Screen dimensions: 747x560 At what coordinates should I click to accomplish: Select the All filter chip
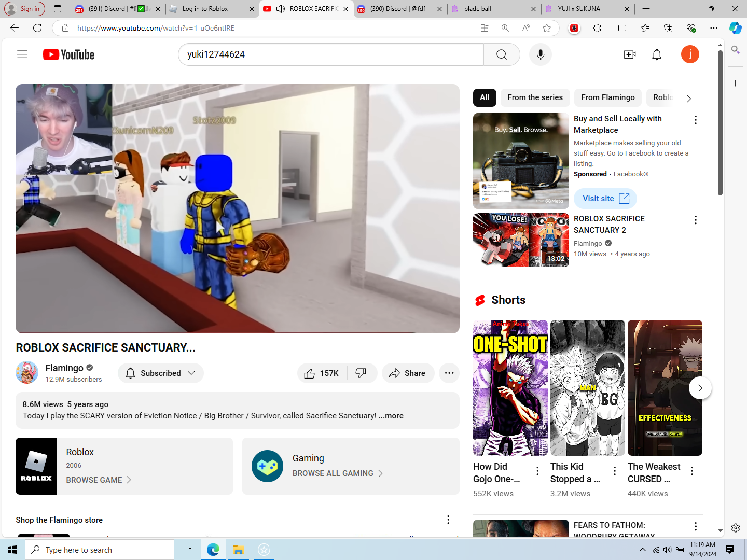pyautogui.click(x=485, y=97)
